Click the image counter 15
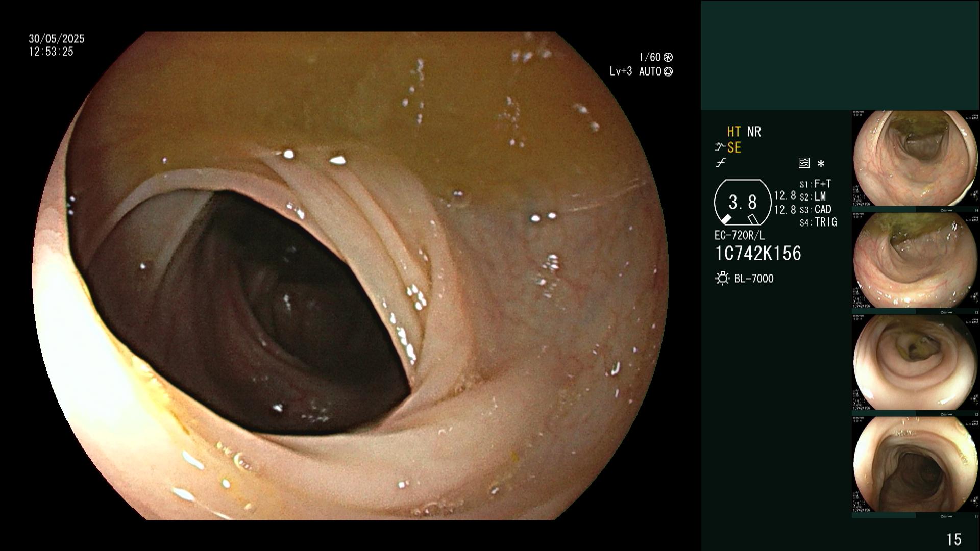980x551 pixels. 954,539
